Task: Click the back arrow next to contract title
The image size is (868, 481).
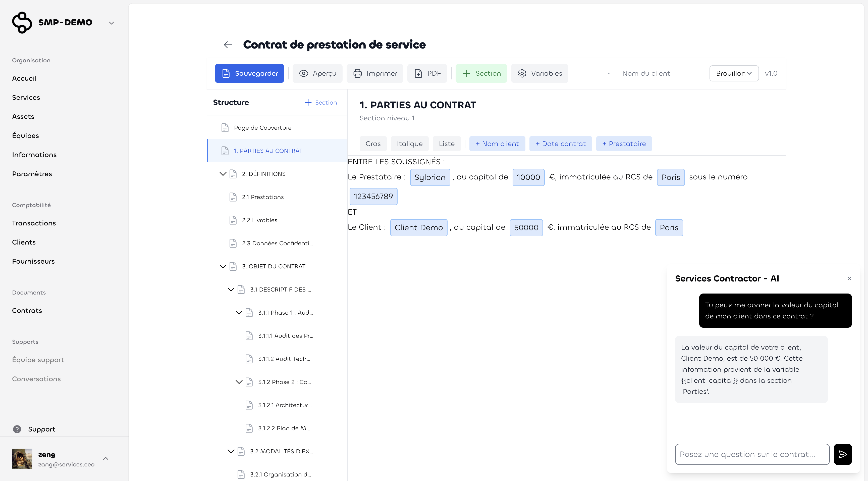Action: [x=228, y=44]
